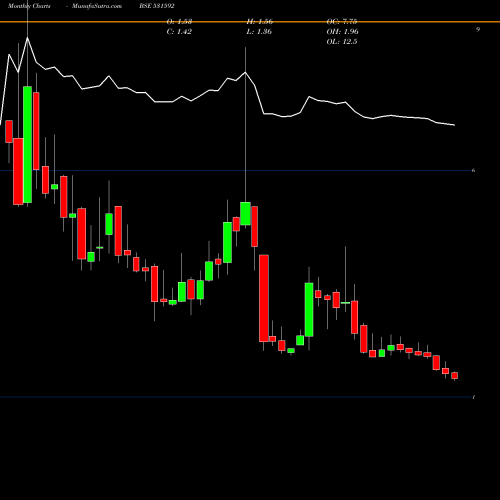
Task: Select the 'OL: 12.5' value
Action: (x=342, y=42)
